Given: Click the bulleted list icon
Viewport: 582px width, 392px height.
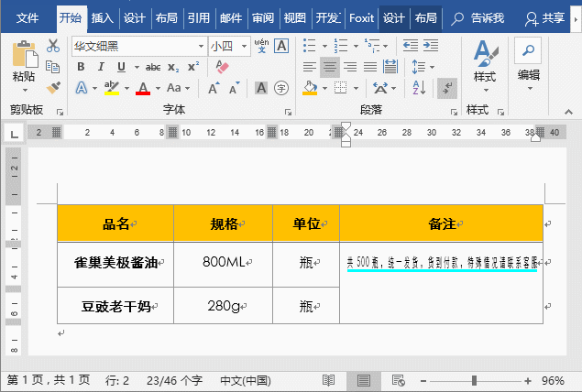Looking at the screenshot, I should (310, 45).
